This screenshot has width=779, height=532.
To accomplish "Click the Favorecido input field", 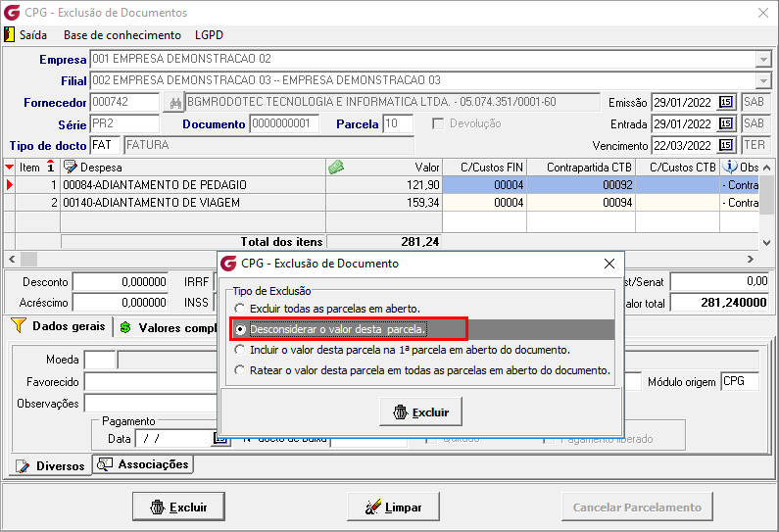I will 151,381.
